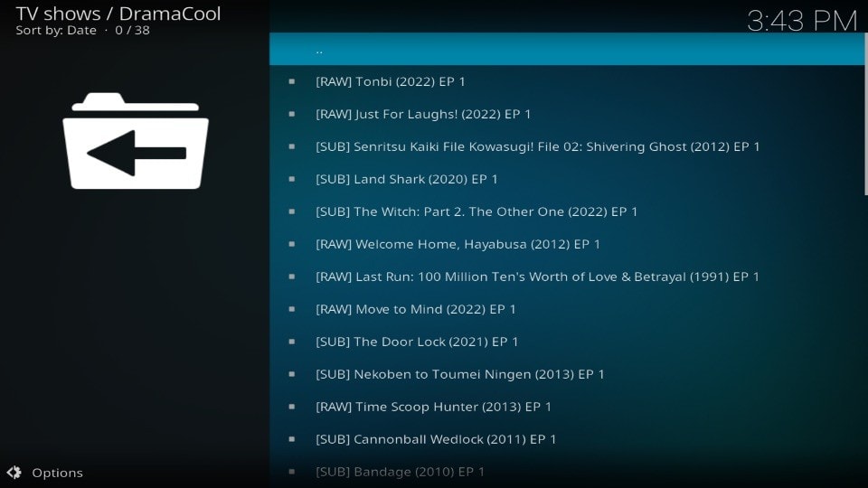Viewport: 868px width, 488px height.
Task: Click the bullet icon beside Senritsu Kaiki File
Action: (292, 146)
